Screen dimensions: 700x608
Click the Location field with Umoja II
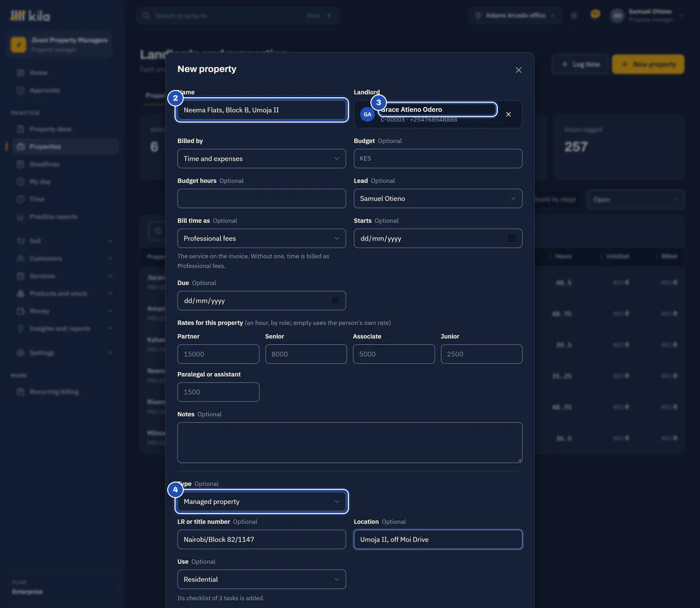(x=438, y=539)
